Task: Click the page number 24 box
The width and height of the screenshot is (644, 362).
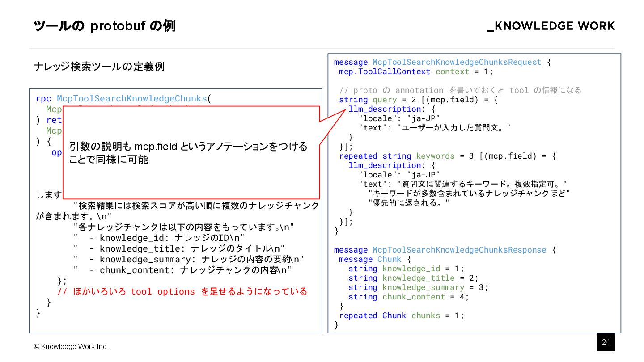Action: coord(606,342)
